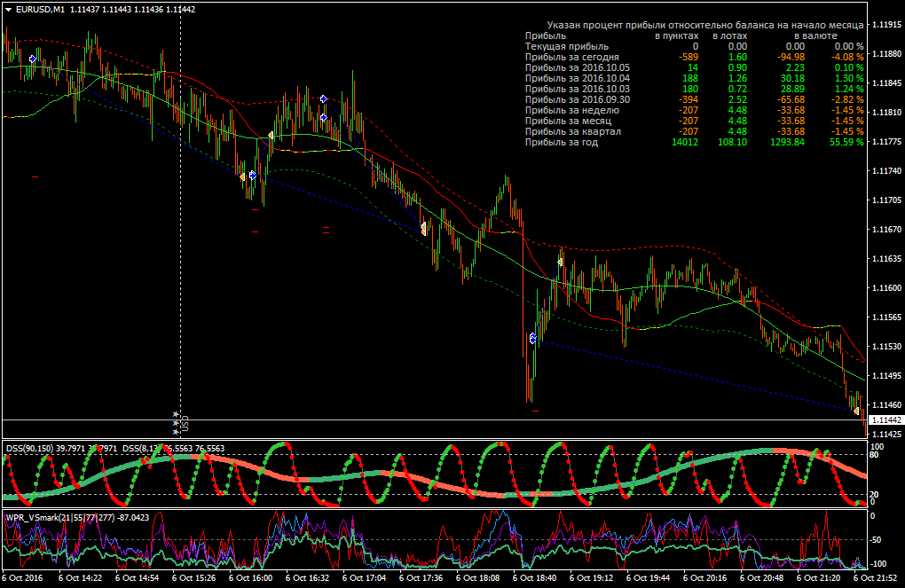
Task: Click the -50 level on WPR scale
Action: [x=877, y=540]
